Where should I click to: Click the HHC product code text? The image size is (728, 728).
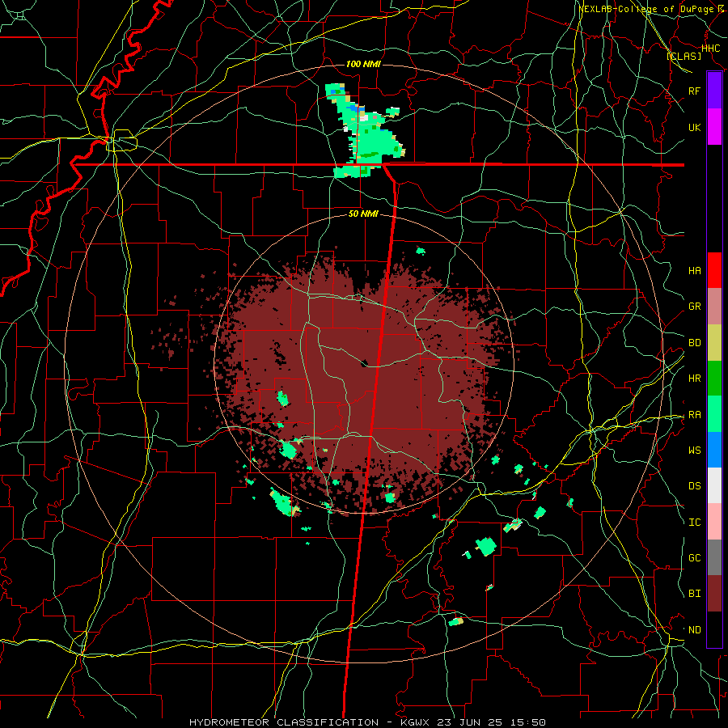pyautogui.click(x=710, y=49)
